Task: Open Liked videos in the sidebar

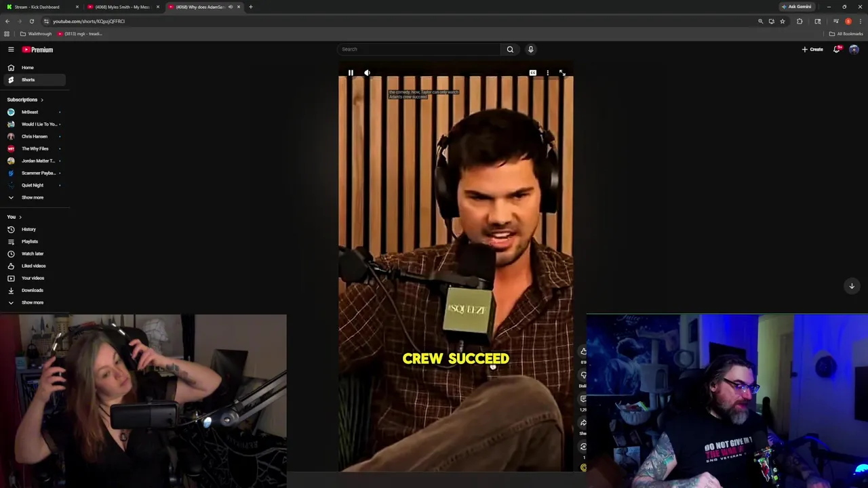Action: 33,266
